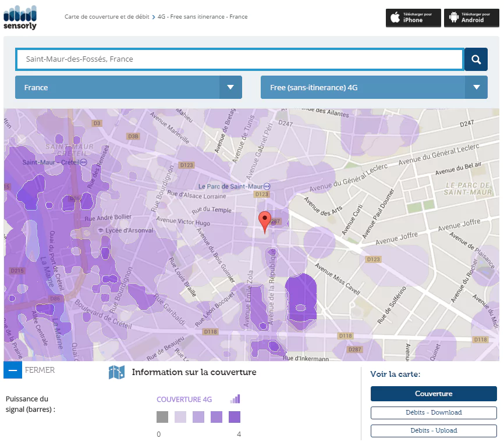Click the signal bars icon near Couverture 4G
The height and width of the screenshot is (442, 504).
(235, 399)
